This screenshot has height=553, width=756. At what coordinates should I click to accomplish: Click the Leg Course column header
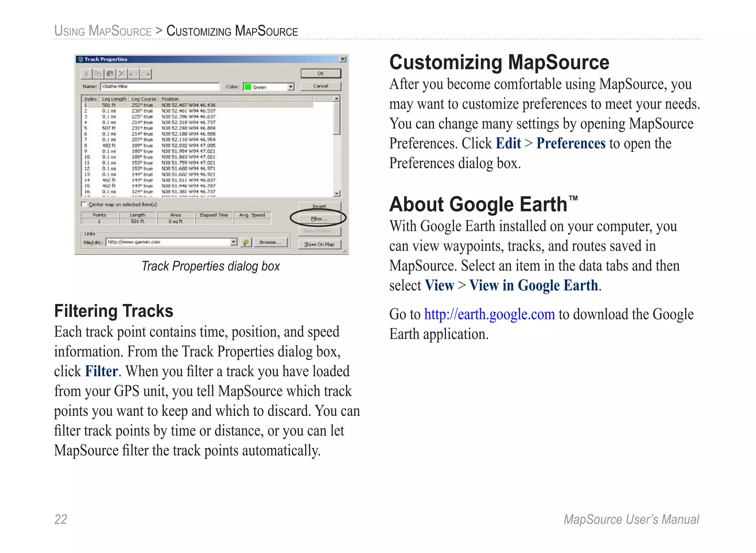click(x=144, y=99)
